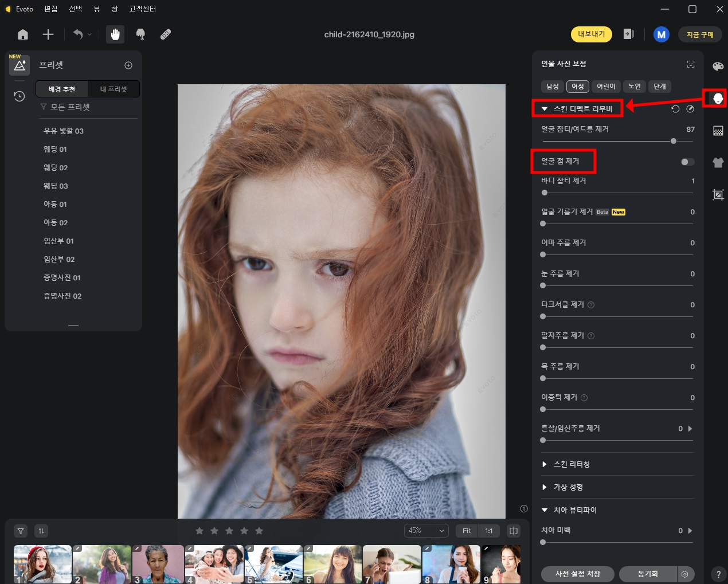This screenshot has width=728, height=584.
Task: Open filmstrip sort order icon
Action: [x=41, y=531]
